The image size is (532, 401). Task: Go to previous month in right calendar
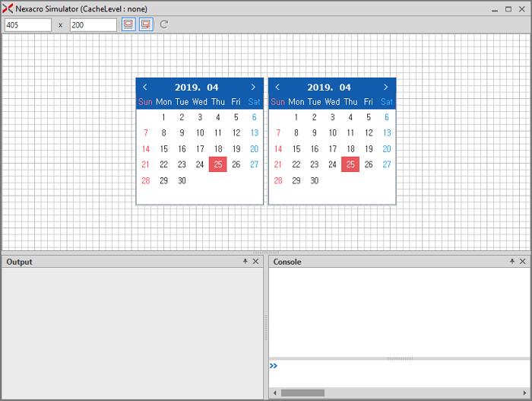[277, 88]
